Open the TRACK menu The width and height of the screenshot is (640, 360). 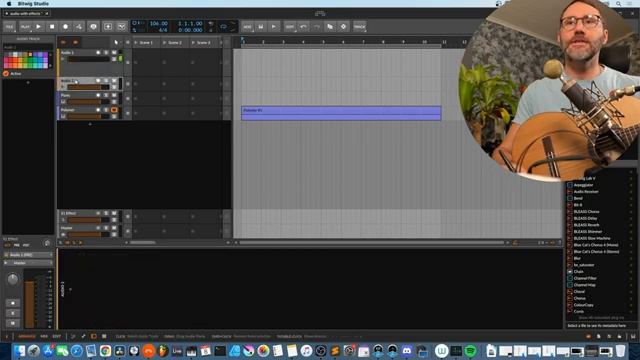click(360, 27)
